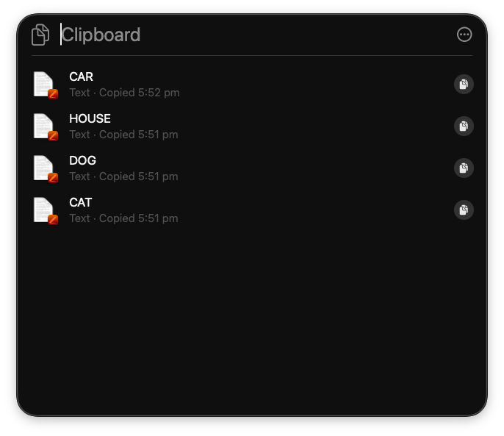Select the HOUSE clipboard item title
Image resolution: width=504 pixels, height=436 pixels.
90,118
